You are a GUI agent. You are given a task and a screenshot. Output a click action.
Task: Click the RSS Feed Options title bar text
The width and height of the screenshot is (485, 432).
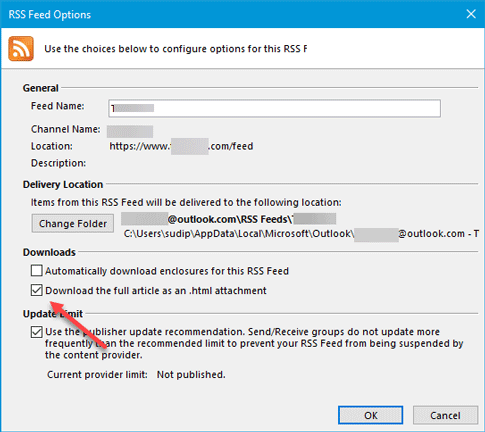coord(50,15)
